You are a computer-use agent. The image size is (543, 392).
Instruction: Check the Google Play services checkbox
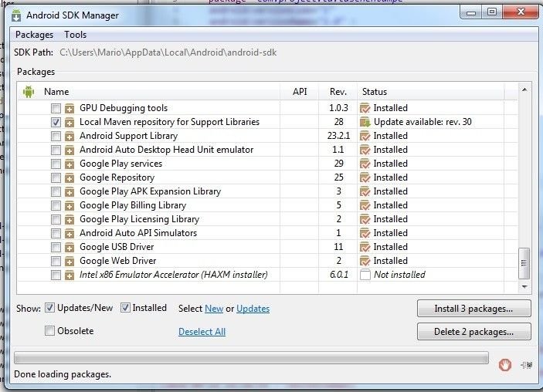click(56, 164)
